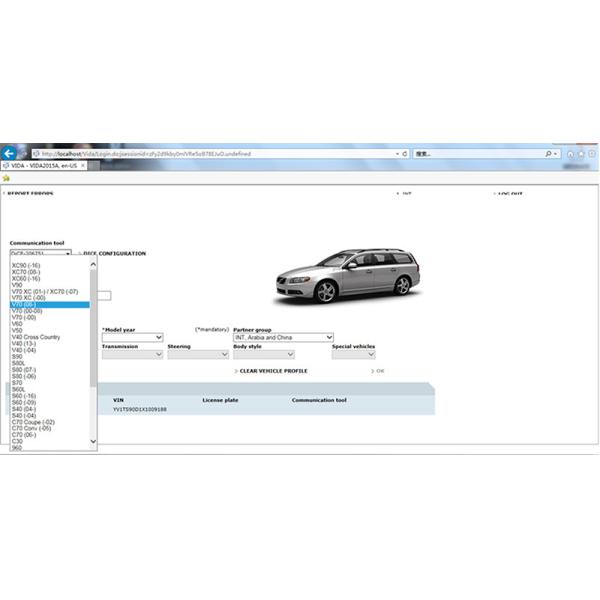The width and height of the screenshot is (600, 600).
Task: Open the Body style dropdown
Action: point(264,354)
